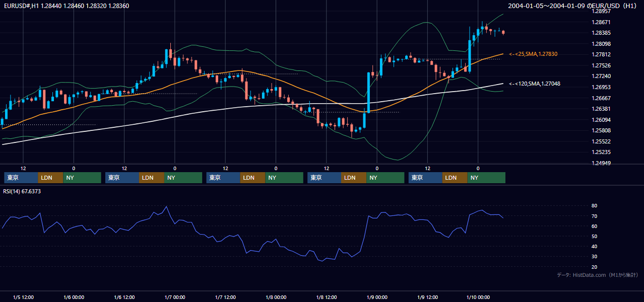Select the 1/7 12:00 time label
Viewport: 644px width, 302px height.
[225, 297]
